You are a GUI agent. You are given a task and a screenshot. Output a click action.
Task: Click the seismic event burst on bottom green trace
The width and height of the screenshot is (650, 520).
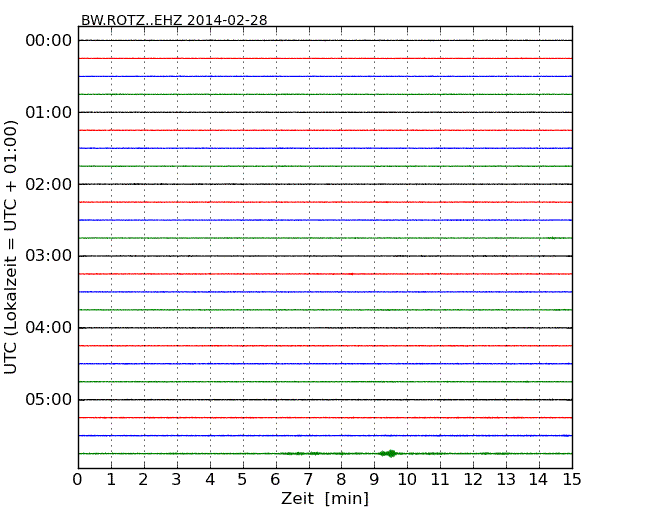pos(389,454)
